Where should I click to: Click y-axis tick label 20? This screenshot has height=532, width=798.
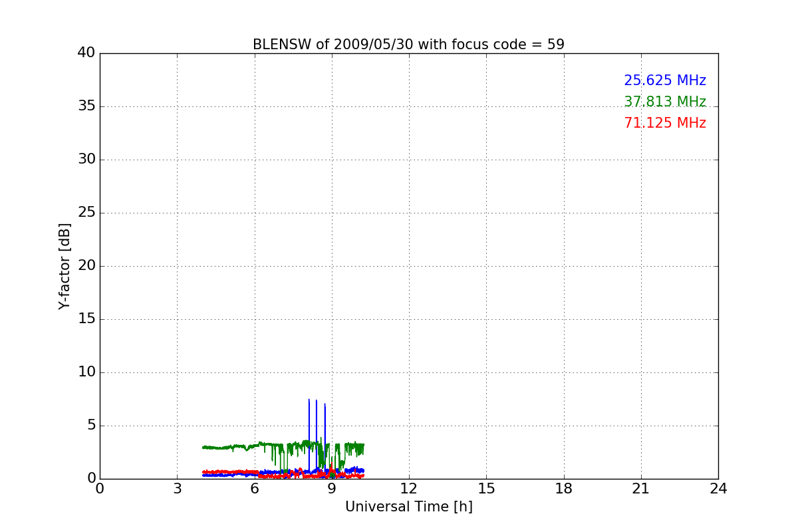tap(86, 266)
